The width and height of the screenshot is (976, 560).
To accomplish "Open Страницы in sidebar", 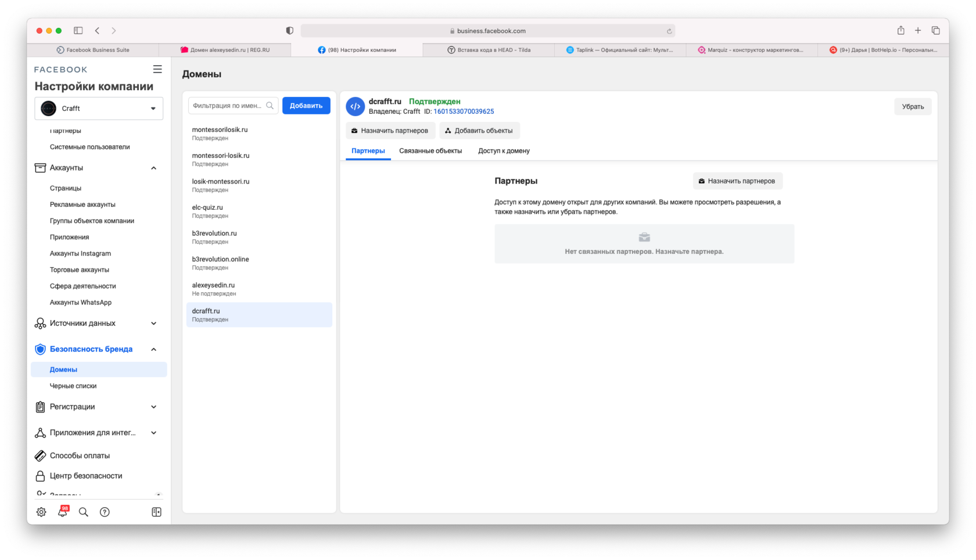I will pos(66,188).
